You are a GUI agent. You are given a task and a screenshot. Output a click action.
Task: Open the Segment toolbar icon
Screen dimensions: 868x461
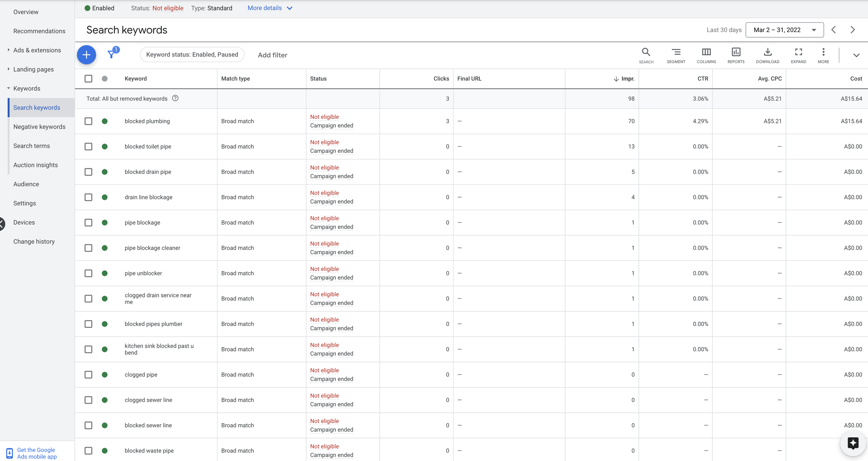tap(676, 55)
